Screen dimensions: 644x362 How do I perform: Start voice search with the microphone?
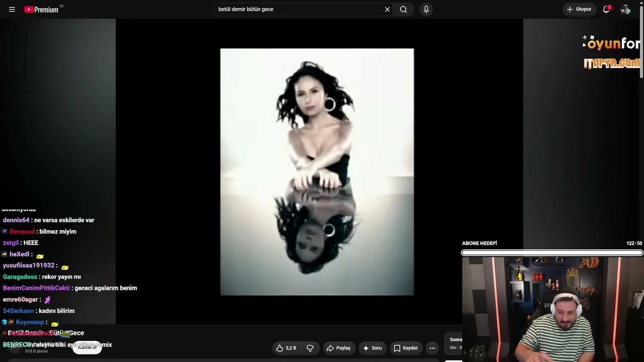[x=426, y=10]
